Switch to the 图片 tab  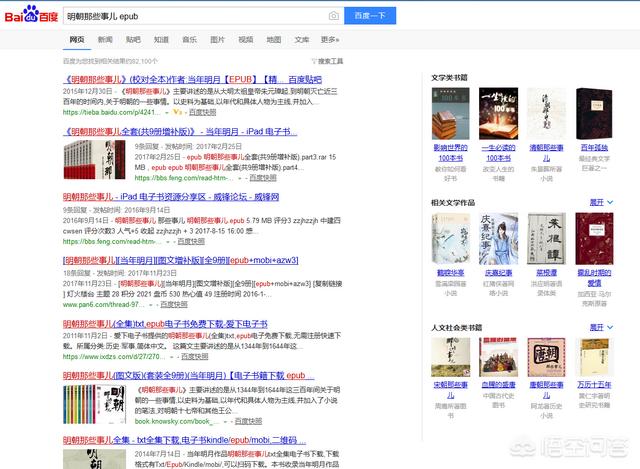tap(218, 40)
